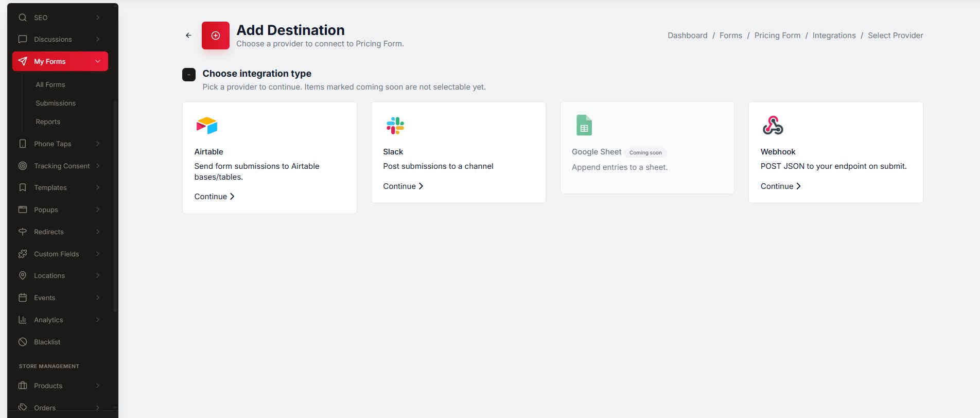Open the Events menu item
This screenshot has height=418, width=980.
click(60, 298)
